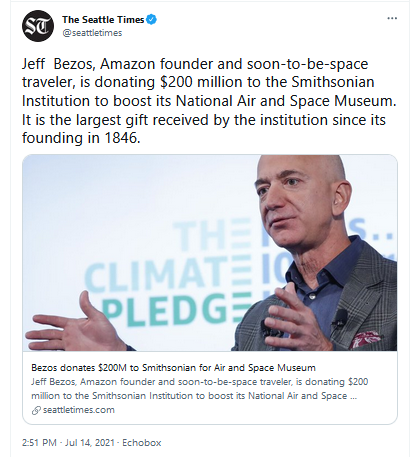Select the tweet body text about Smithsonian donation
Screen dimensions: 410x457
[209, 101]
